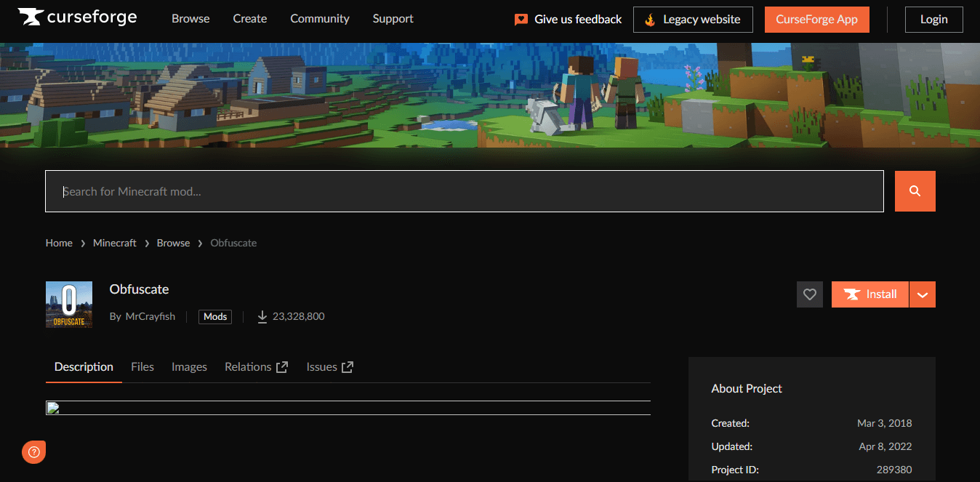
Task: Click the Login button
Action: [933, 20]
